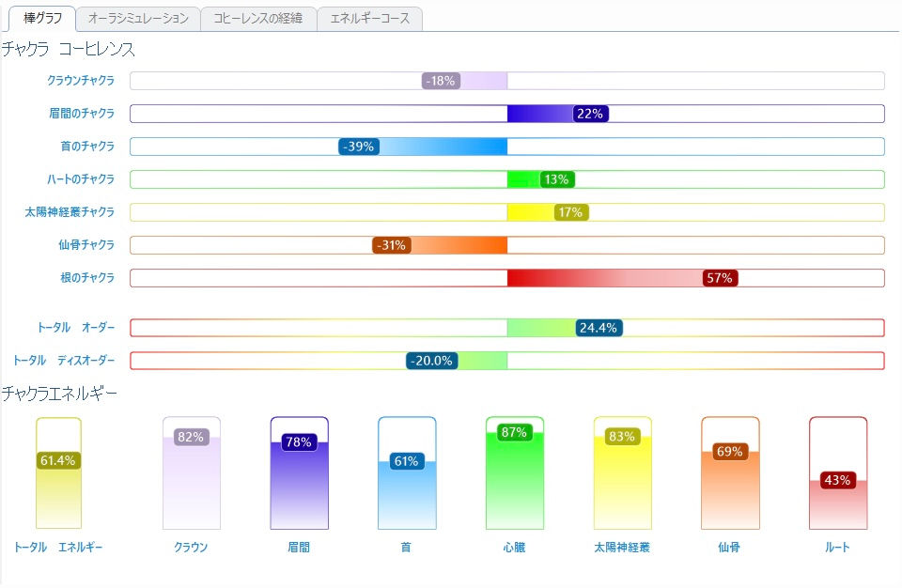Click the 首 caption under the bar

pos(406,548)
